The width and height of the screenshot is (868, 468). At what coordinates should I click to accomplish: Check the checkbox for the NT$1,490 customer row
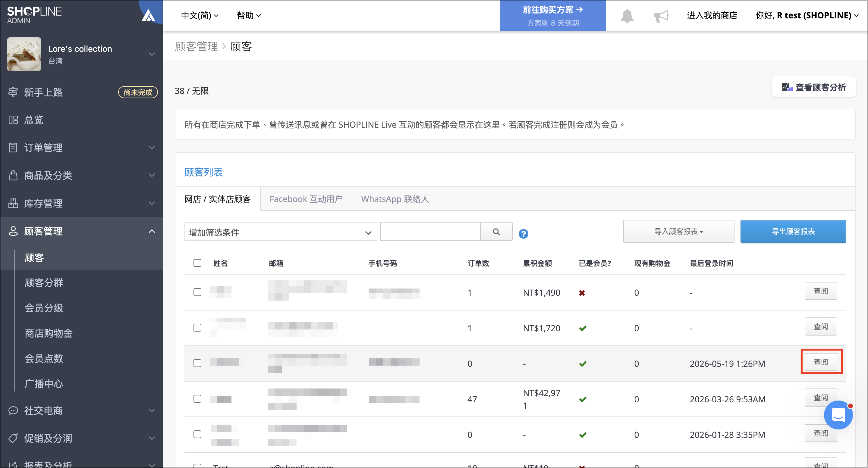(197, 292)
